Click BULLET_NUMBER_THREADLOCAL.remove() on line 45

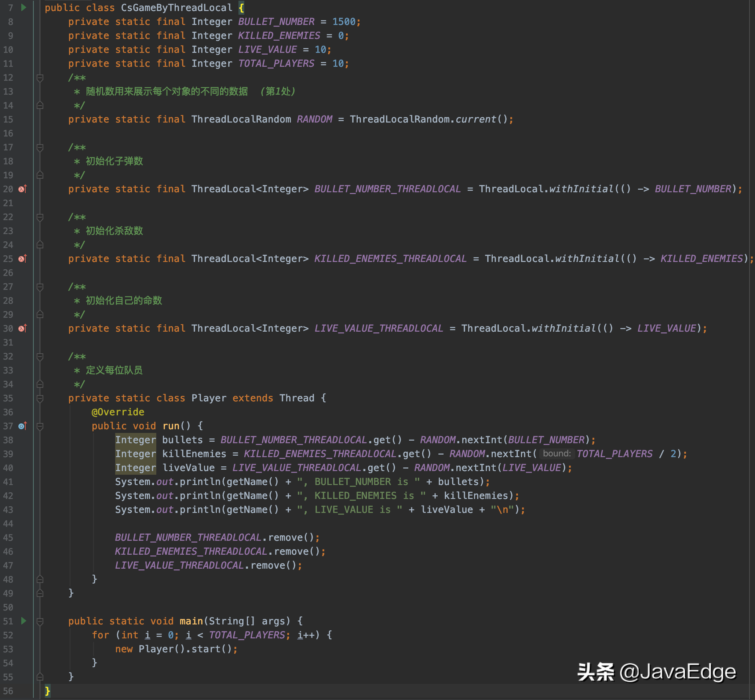[215, 537]
